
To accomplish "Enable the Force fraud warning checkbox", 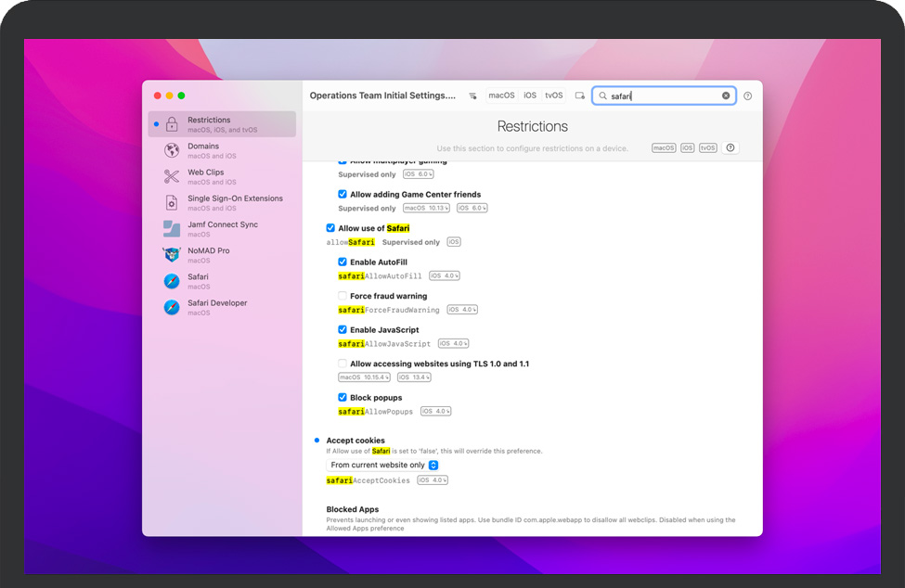I will pyautogui.click(x=343, y=296).
